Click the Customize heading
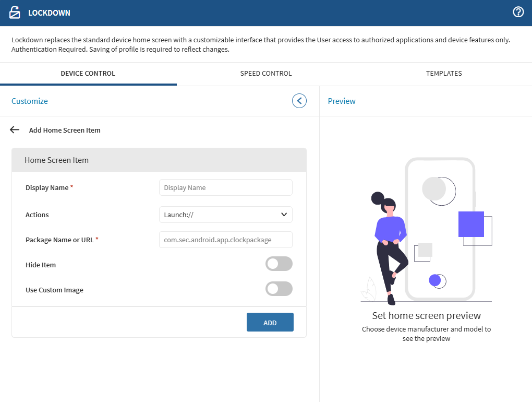This screenshot has width=532, height=402. coord(30,101)
